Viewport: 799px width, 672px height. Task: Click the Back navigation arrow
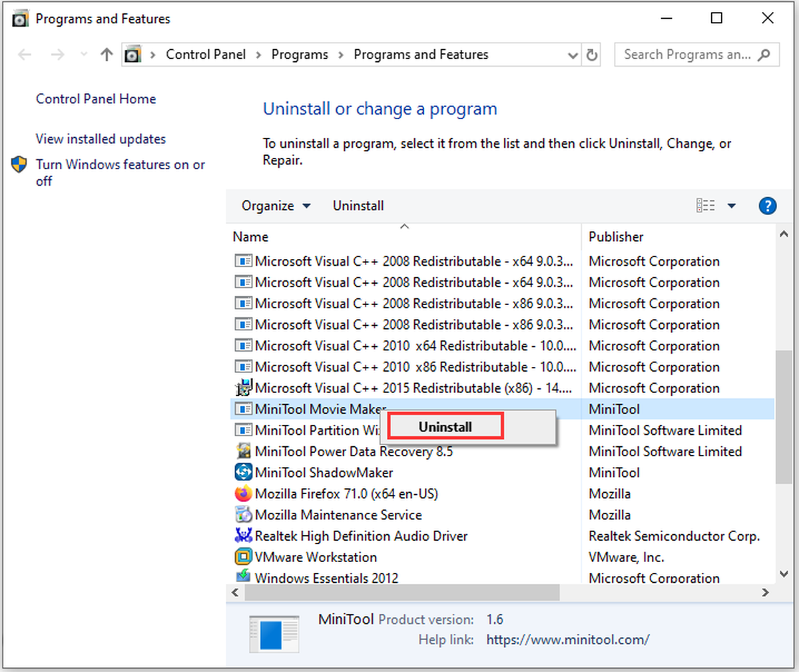click(x=25, y=55)
